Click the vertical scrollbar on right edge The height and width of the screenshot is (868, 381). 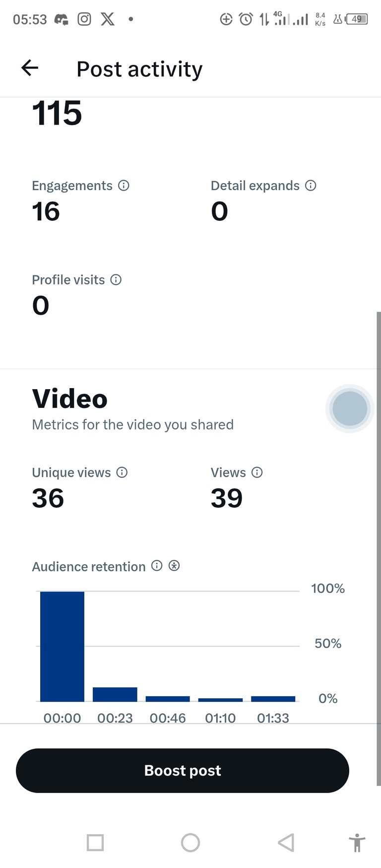379,548
